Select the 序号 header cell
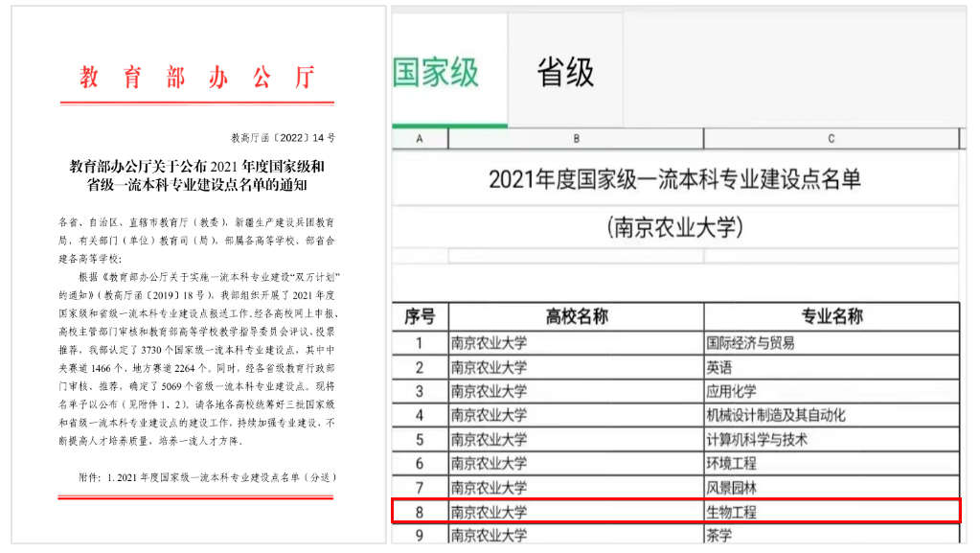The image size is (980, 553). coord(420,317)
